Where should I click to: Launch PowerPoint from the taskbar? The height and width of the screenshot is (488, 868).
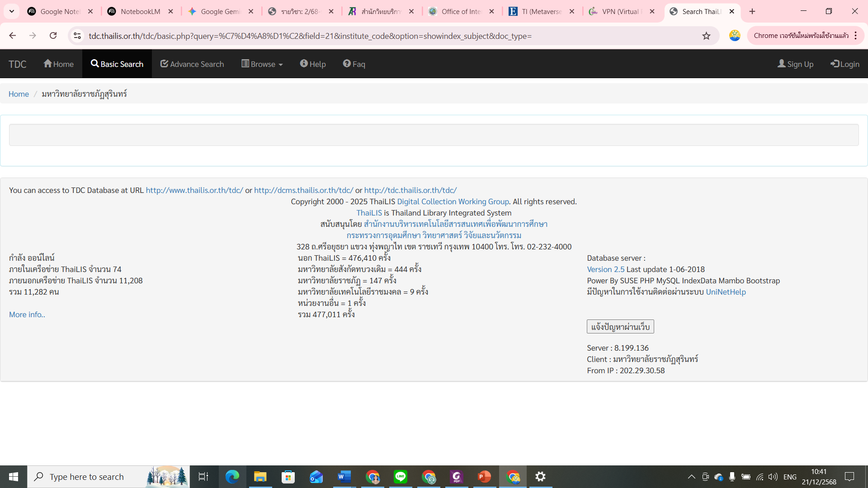pyautogui.click(x=484, y=477)
